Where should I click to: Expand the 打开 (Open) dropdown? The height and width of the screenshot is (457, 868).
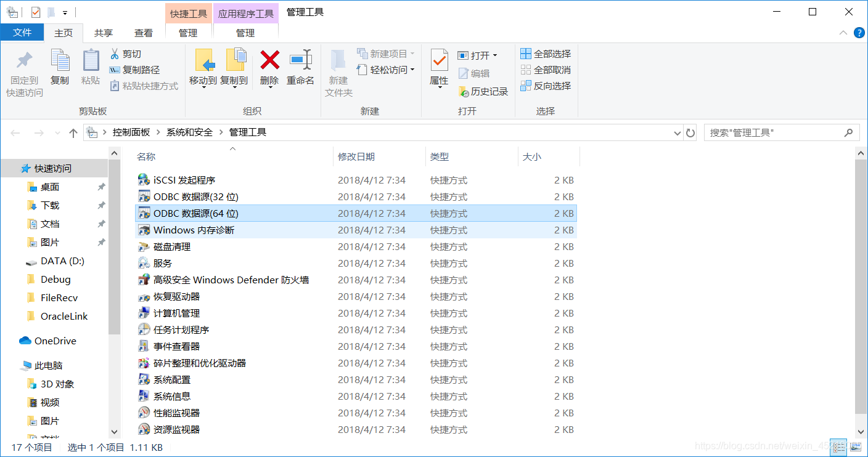[494, 55]
